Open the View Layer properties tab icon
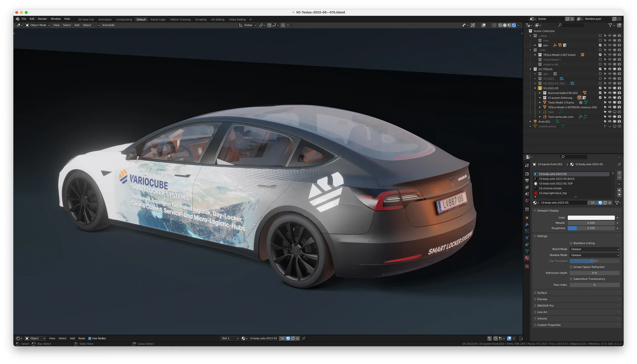The width and height of the screenshot is (637, 364). coord(527,187)
